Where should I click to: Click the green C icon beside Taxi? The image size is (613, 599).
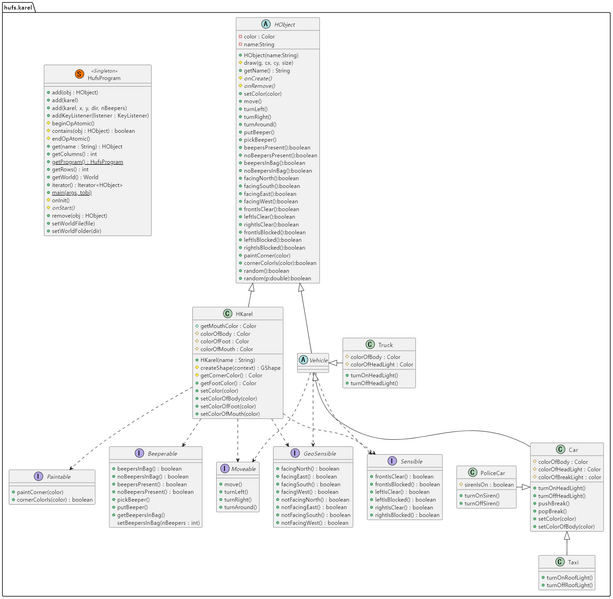559,562
